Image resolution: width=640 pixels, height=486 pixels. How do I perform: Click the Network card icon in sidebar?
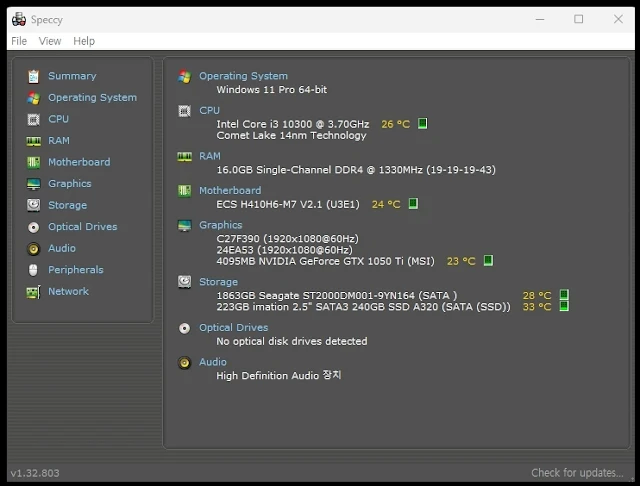tap(33, 292)
